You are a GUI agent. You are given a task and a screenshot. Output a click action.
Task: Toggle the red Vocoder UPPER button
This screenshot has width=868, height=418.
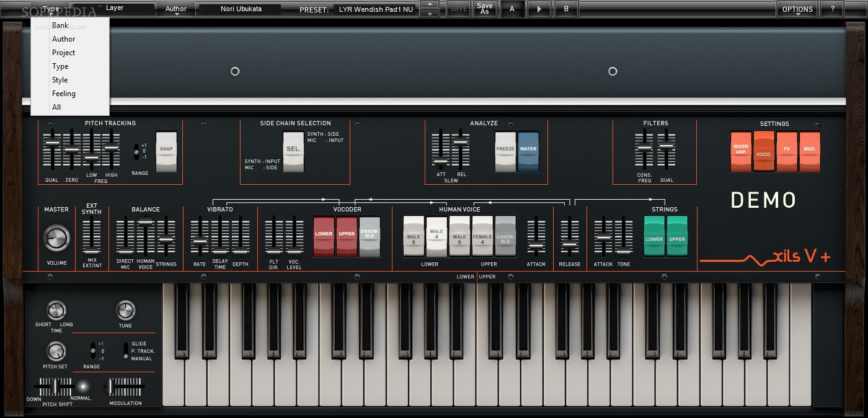(x=347, y=236)
